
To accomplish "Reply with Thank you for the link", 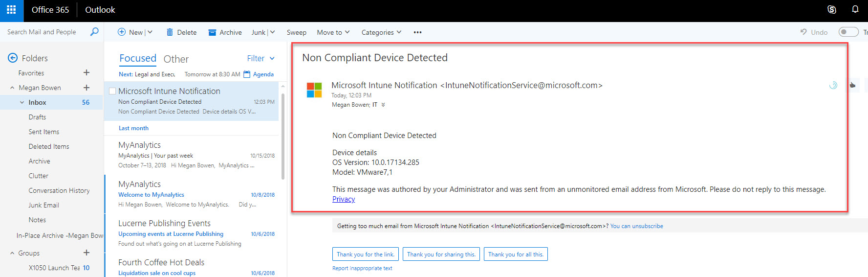I will 366,254.
